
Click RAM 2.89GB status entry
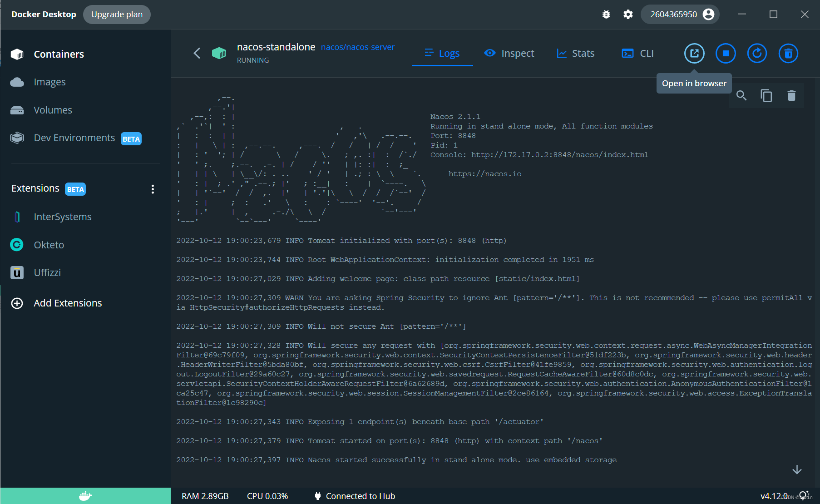pyautogui.click(x=205, y=496)
